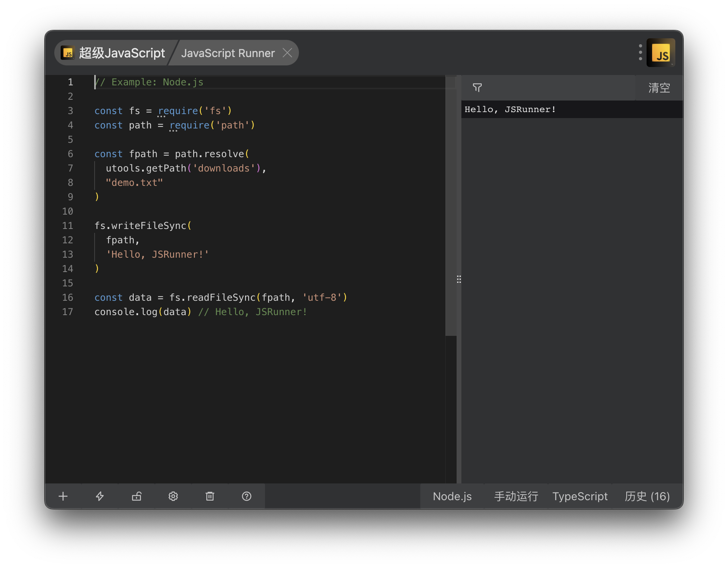728x568 pixels.
Task: Click line number 10 in the gutter
Action: (67, 211)
